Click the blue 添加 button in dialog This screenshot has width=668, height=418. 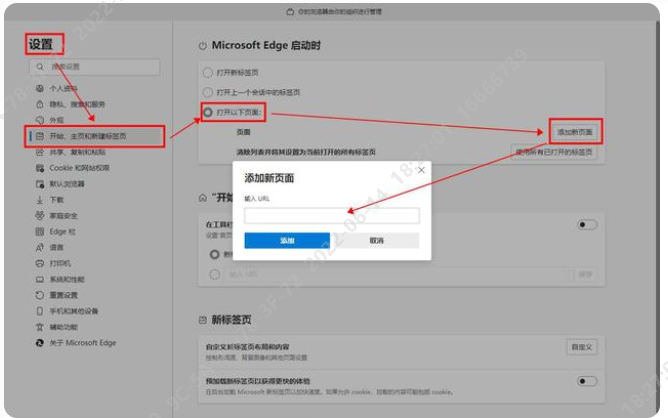pyautogui.click(x=287, y=240)
